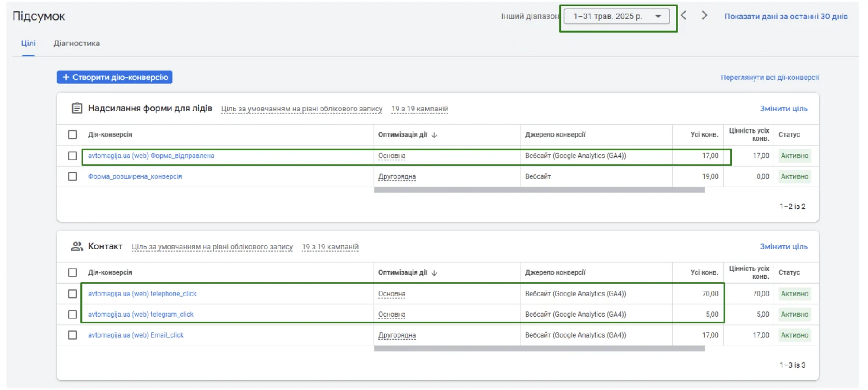
Task: Open the date range dropdown 1–31 трав. 2025
Action: tap(617, 16)
